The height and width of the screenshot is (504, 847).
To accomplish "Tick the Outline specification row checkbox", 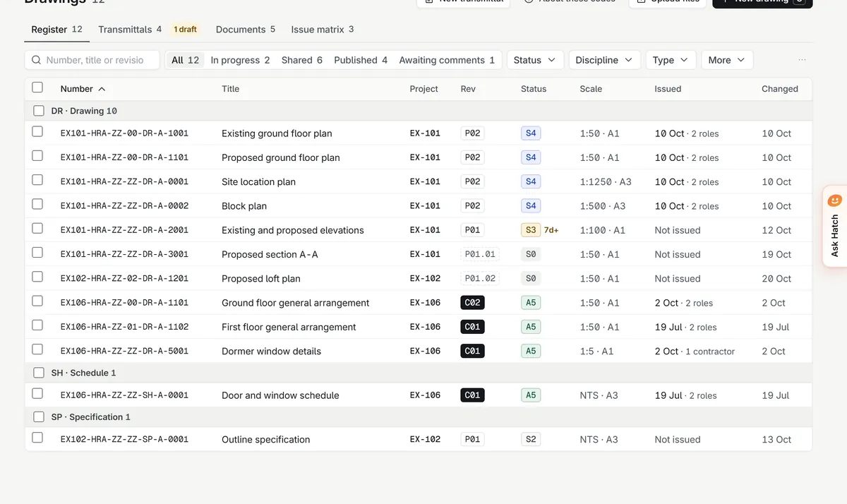I will (x=37, y=438).
